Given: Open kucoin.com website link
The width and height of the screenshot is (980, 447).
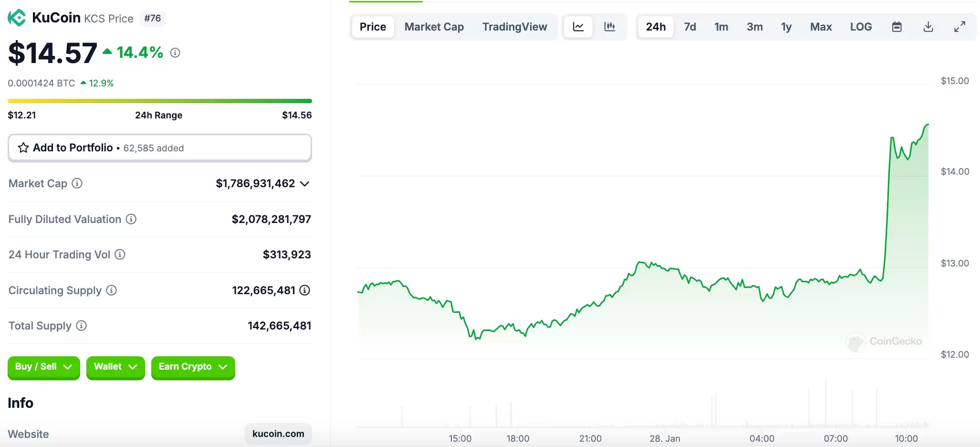Looking at the screenshot, I should (278, 434).
